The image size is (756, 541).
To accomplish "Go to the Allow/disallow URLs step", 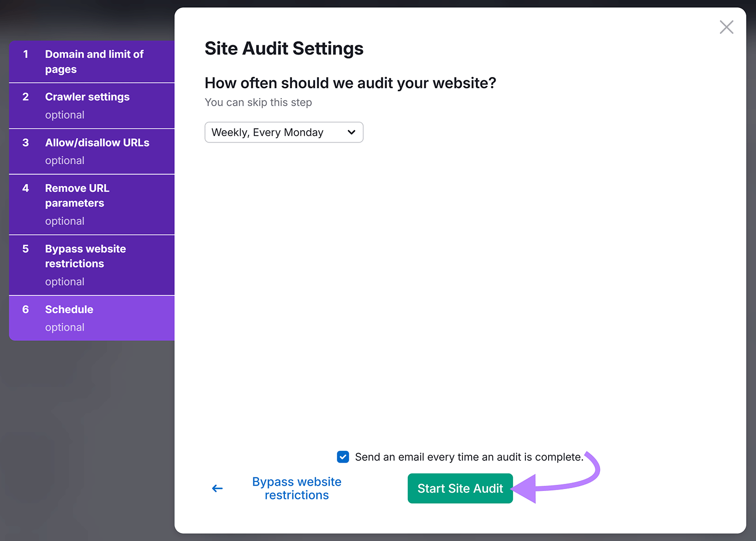I will coord(92,151).
